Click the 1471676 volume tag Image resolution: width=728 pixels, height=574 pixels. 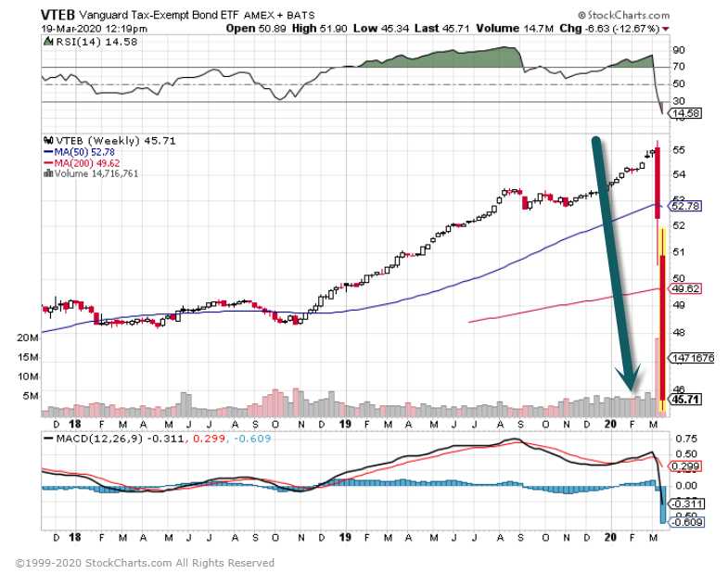click(692, 358)
